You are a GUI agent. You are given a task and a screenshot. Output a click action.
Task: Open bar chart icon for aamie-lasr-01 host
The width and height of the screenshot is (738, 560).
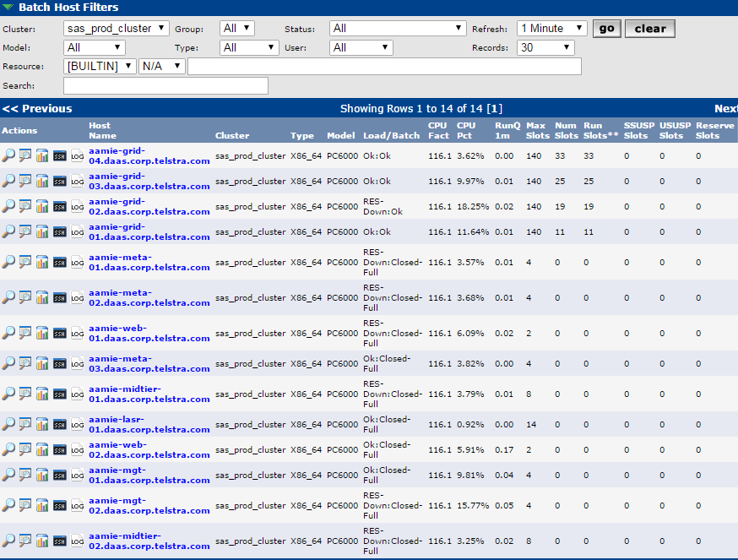coord(42,424)
